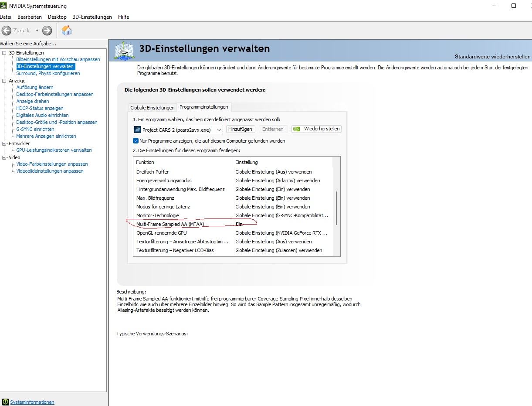Click the MFAA 'Ein' setting value
Screen dimensions: 532x406
239,224
